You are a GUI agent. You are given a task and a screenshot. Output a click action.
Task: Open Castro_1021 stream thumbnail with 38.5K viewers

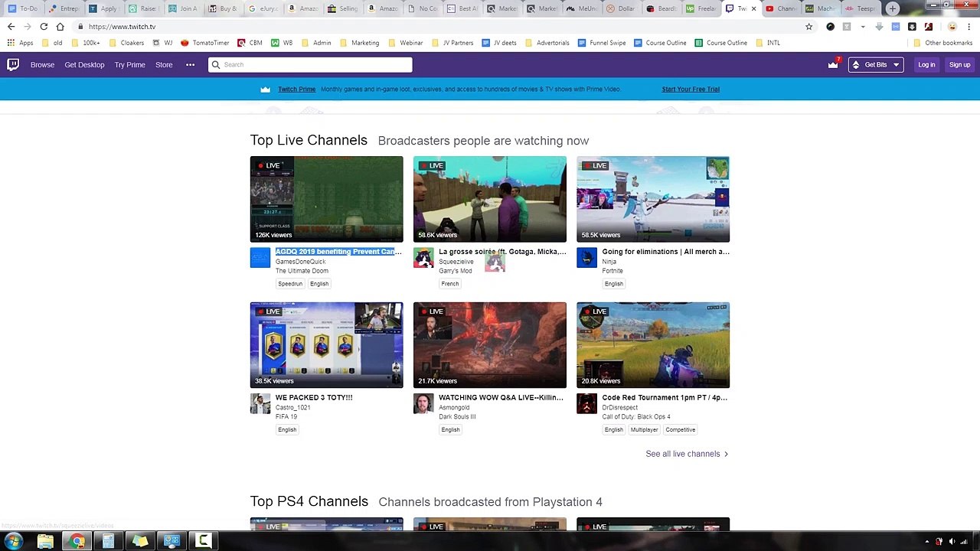(x=326, y=345)
